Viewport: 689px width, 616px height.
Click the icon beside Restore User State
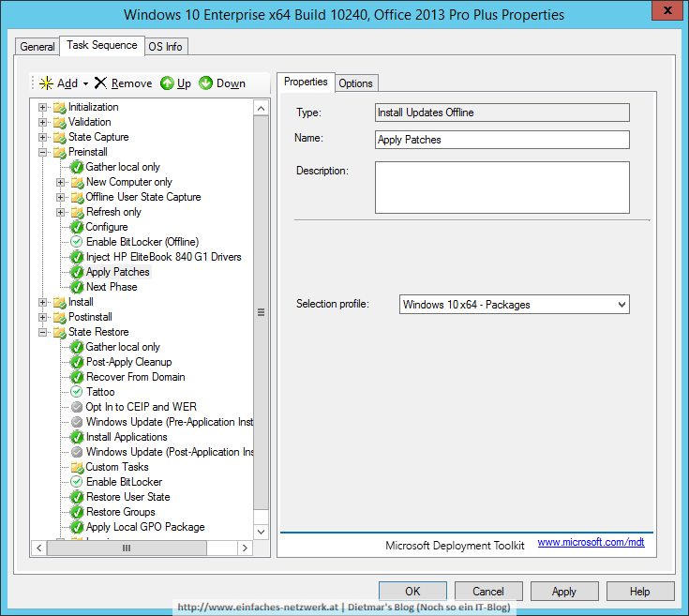coord(77,497)
